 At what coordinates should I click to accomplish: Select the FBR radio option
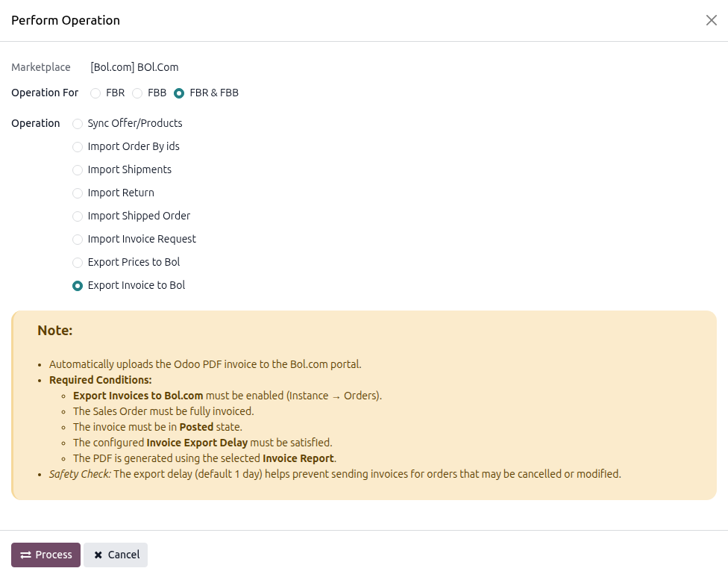tap(95, 93)
